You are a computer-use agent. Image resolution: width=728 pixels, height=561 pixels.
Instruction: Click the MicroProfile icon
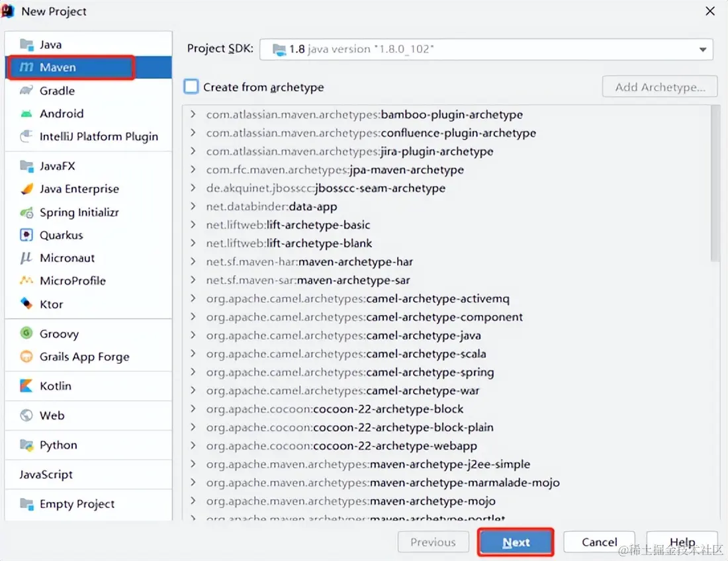26,280
